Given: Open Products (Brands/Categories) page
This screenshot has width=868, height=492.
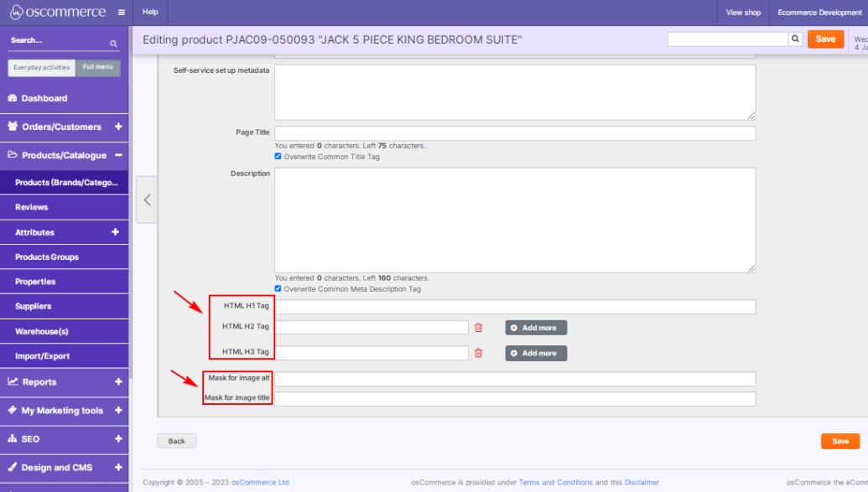Looking at the screenshot, I should click(65, 183).
